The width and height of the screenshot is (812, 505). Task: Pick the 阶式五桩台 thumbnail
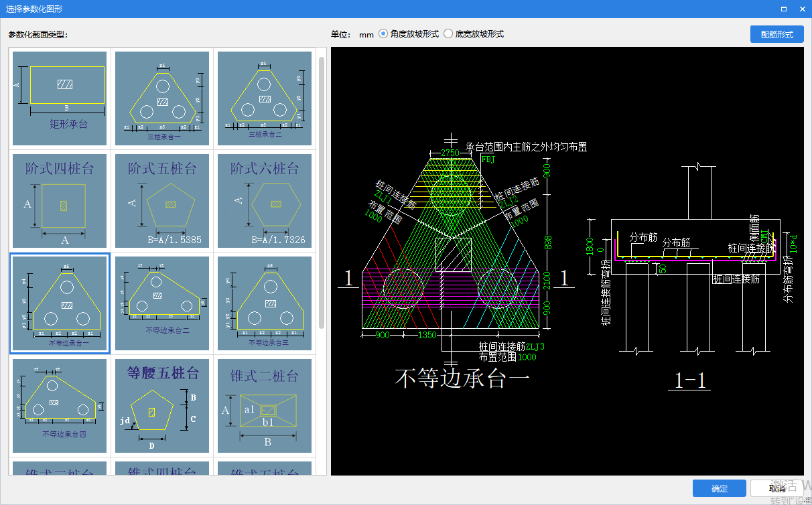(162, 201)
